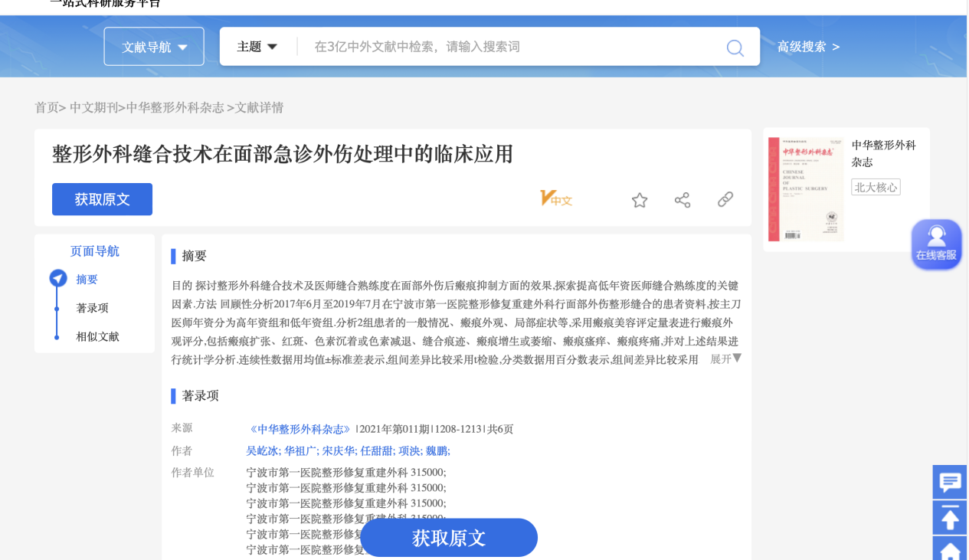Click the blue 获取原文 button under the title
This screenshot has width=969, height=560.
[102, 199]
